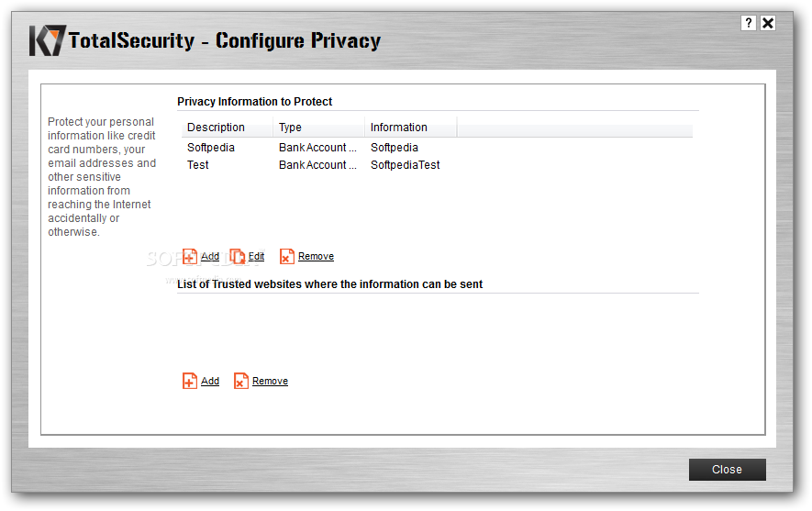The width and height of the screenshot is (812, 511).
Task: Click the Add icon under Privacy Information
Action: 190,256
